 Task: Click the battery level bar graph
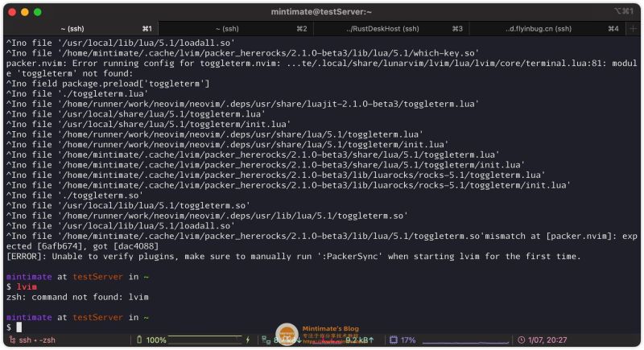[205, 340]
